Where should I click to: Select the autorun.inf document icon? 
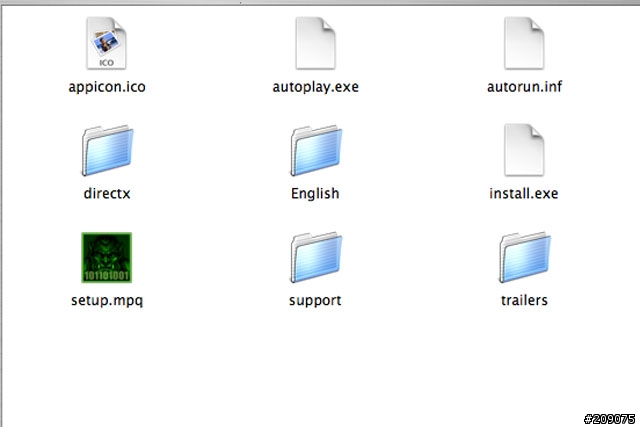click(x=524, y=43)
